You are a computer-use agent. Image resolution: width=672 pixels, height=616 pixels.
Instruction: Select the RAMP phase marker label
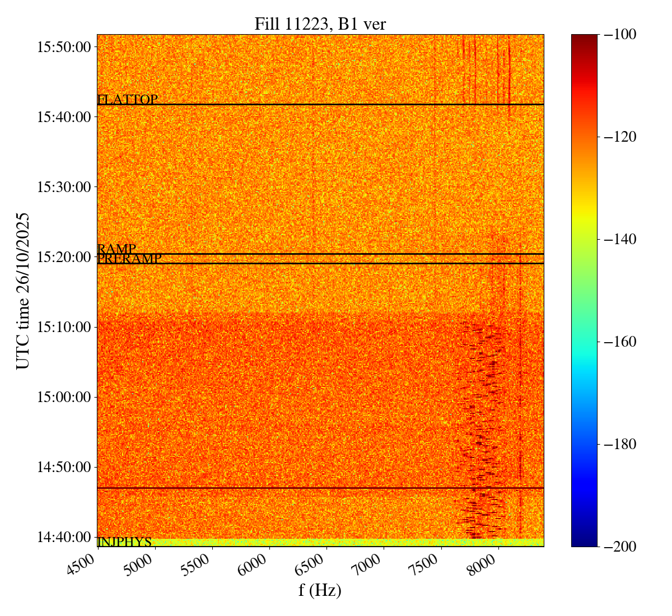tap(116, 249)
